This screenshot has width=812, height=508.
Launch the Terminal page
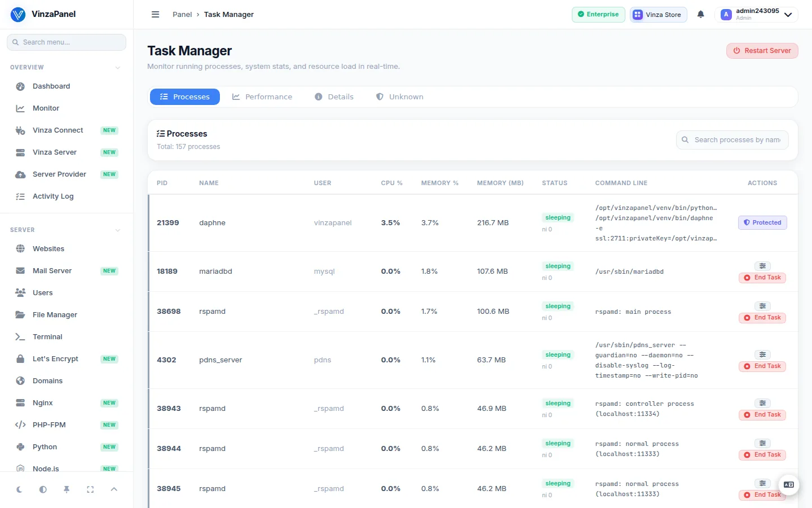point(67,337)
